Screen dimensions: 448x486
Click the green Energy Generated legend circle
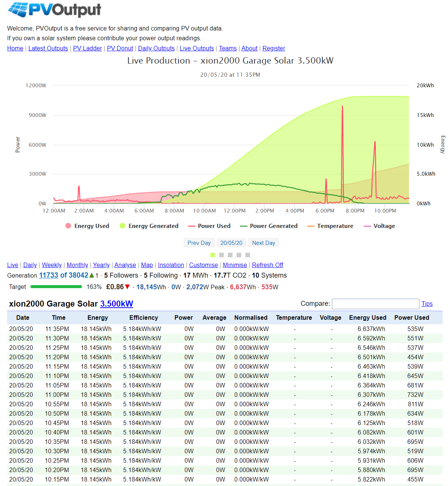click(122, 226)
